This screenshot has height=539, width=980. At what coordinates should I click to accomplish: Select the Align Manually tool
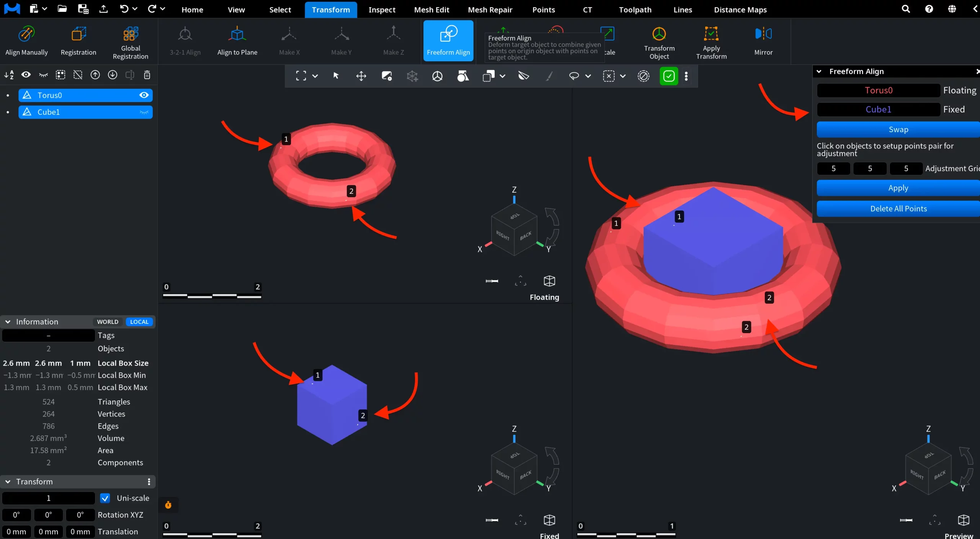(26, 41)
